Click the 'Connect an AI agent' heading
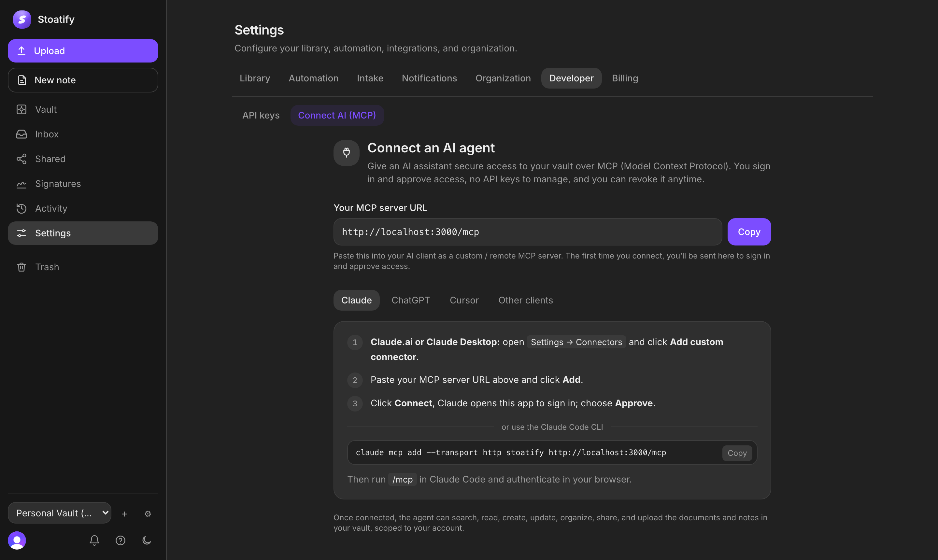The height and width of the screenshot is (560, 938). (431, 147)
